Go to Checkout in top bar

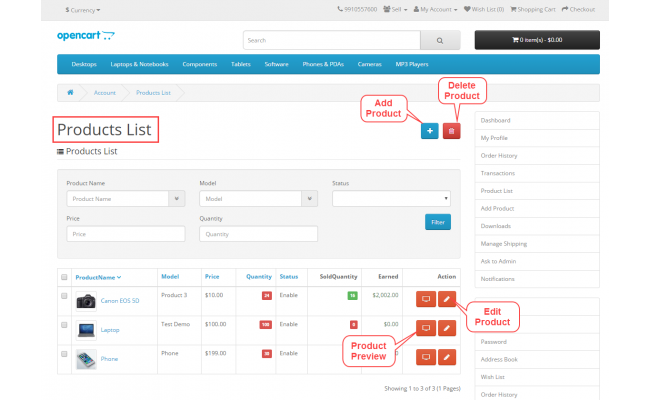tap(578, 9)
